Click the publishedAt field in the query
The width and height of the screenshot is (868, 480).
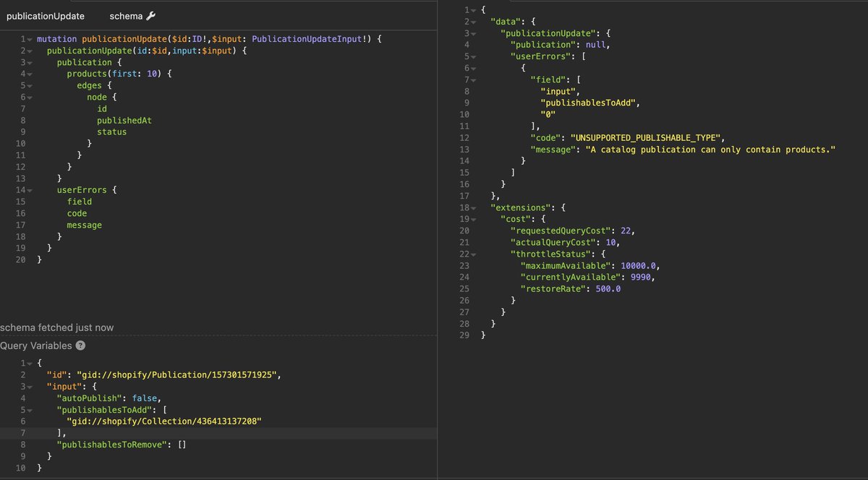[124, 121]
